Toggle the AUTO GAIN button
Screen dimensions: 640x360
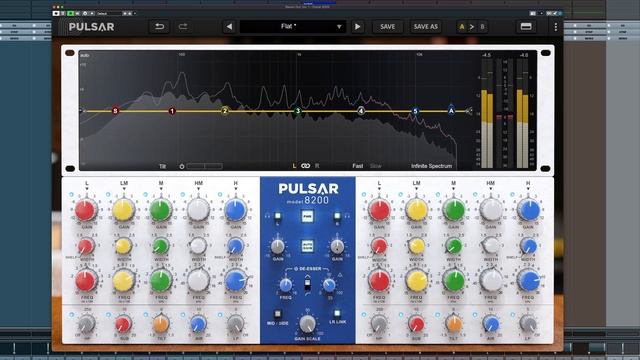(307, 246)
